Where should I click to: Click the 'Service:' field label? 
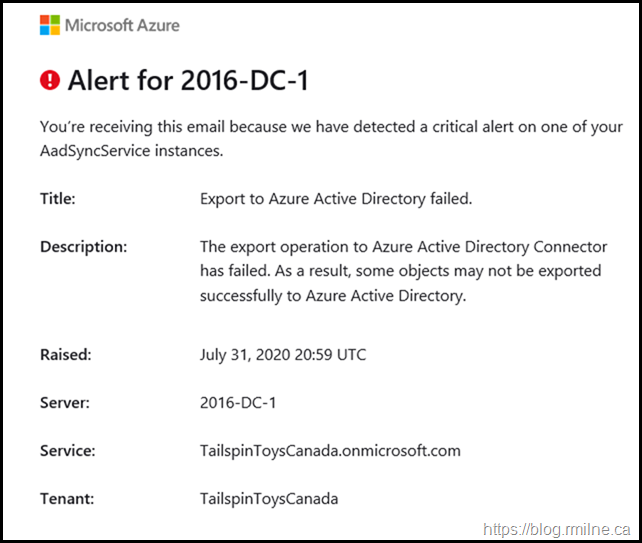point(67,450)
